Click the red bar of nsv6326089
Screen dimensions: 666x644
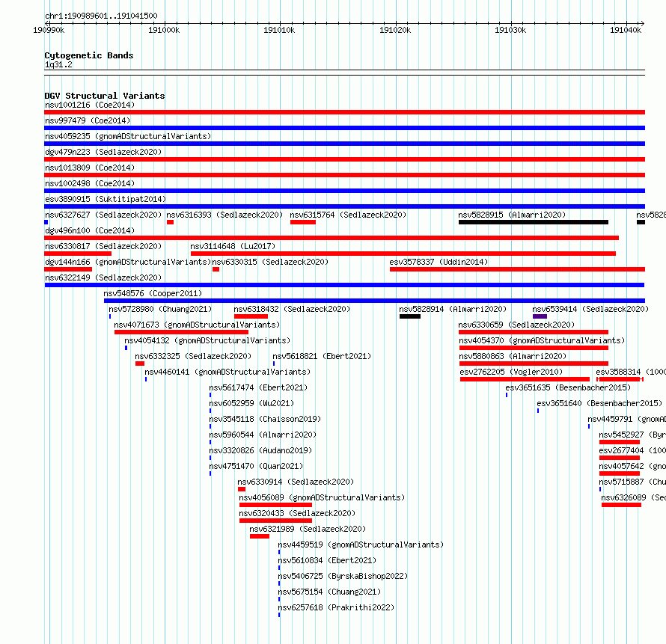[621, 505]
